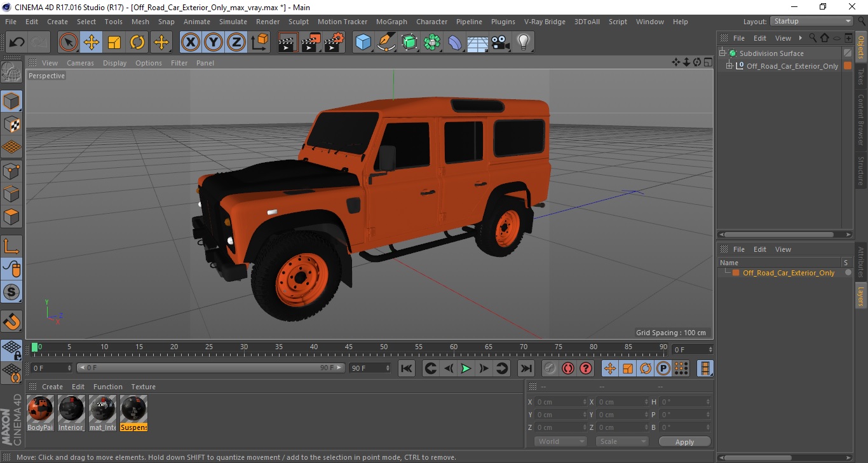Switch to Model mode
This screenshot has height=463, width=868.
coord(11,101)
